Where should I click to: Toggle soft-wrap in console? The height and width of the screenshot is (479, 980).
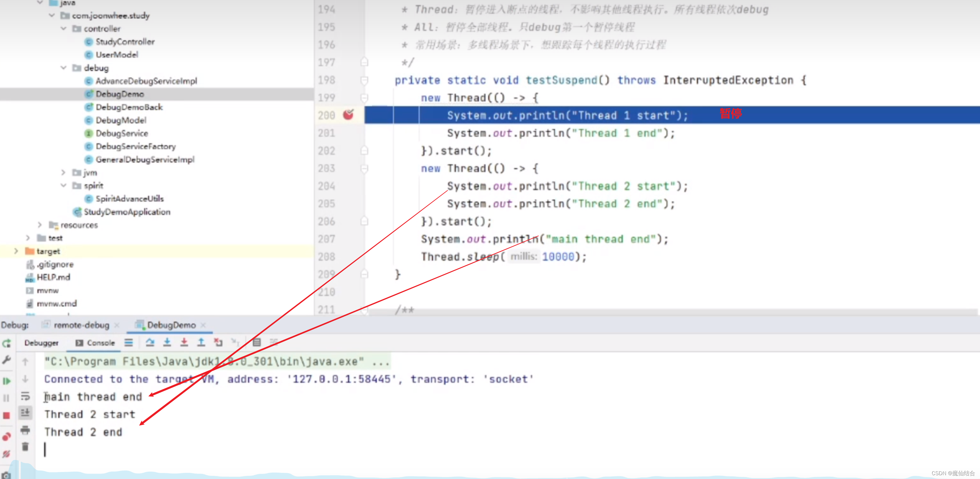click(25, 396)
